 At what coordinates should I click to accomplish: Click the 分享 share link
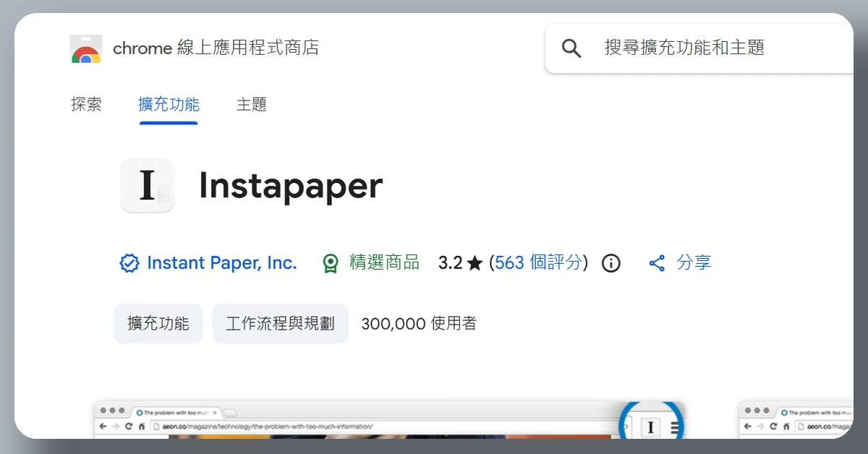click(x=694, y=262)
